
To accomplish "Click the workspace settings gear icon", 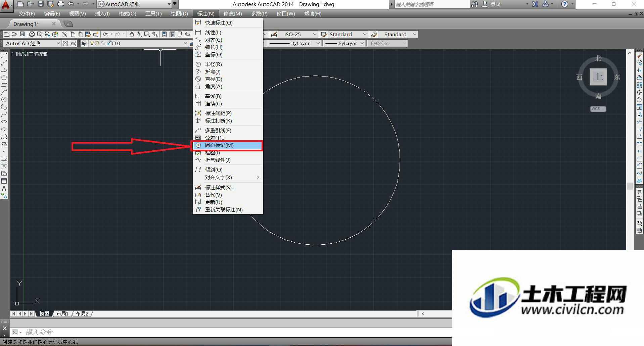I will coord(65,43).
